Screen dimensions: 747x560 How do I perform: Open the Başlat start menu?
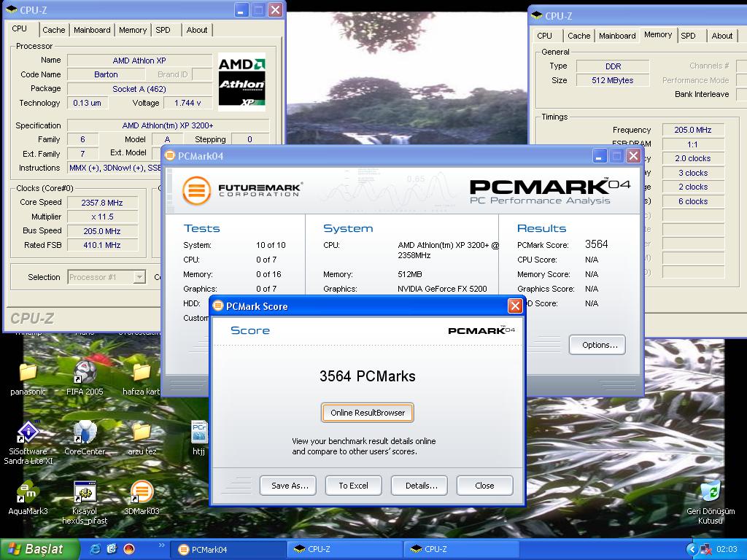tap(39, 549)
